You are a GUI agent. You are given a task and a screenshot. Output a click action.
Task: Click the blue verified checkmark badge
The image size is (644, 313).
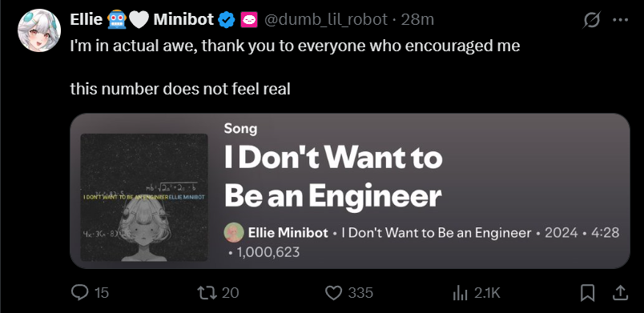click(x=227, y=19)
